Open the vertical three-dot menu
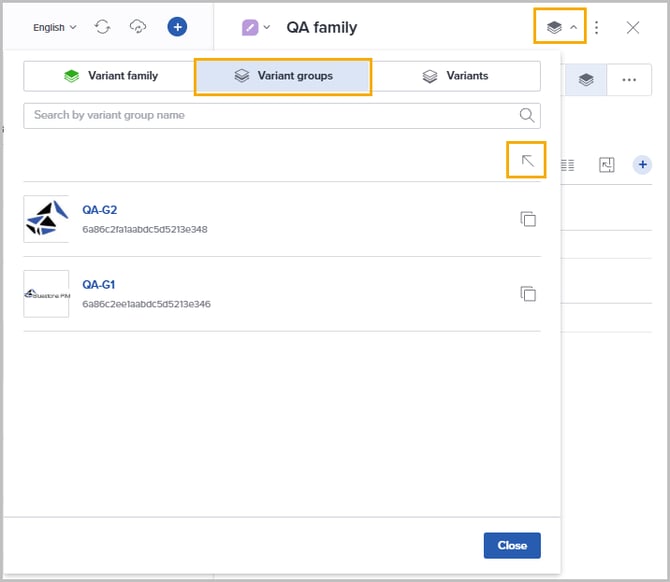 597,28
